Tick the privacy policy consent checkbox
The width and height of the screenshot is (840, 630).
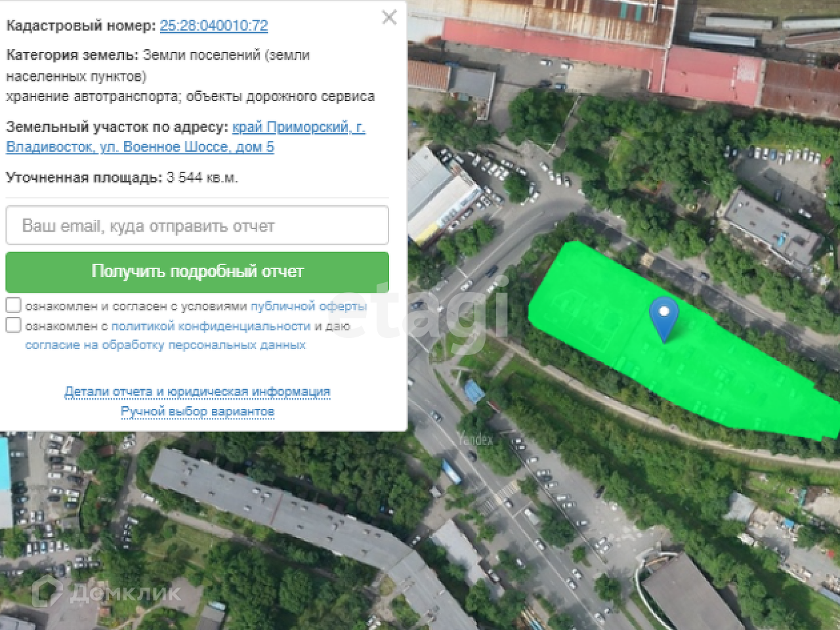14,325
